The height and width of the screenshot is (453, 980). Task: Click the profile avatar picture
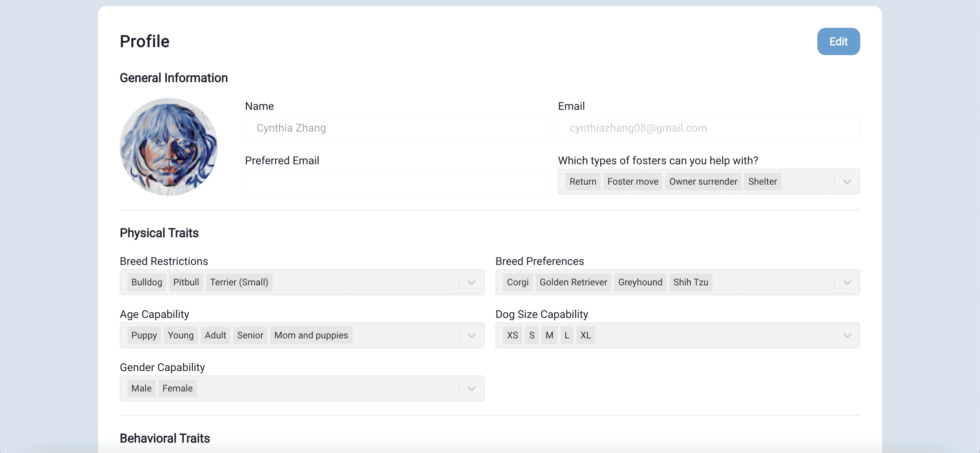coord(168,147)
